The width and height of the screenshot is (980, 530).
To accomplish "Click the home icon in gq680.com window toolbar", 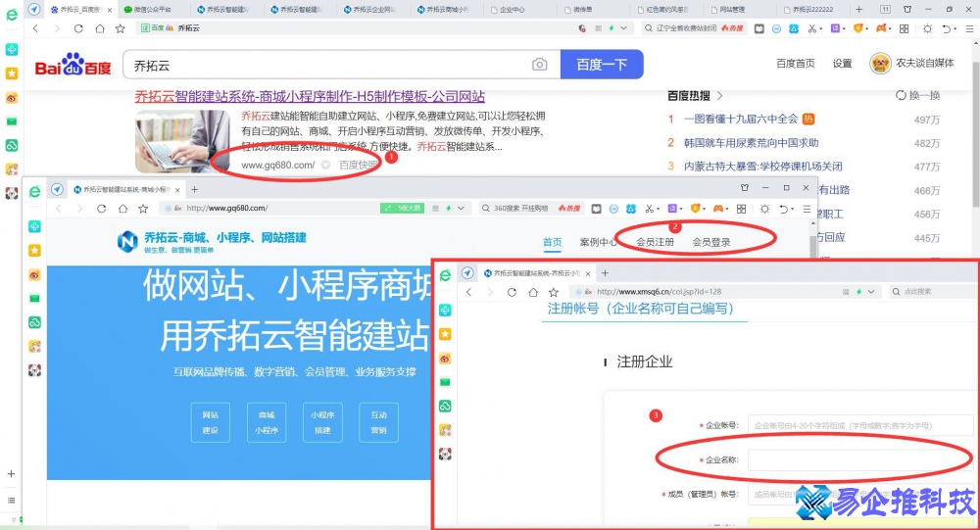I will [x=122, y=208].
